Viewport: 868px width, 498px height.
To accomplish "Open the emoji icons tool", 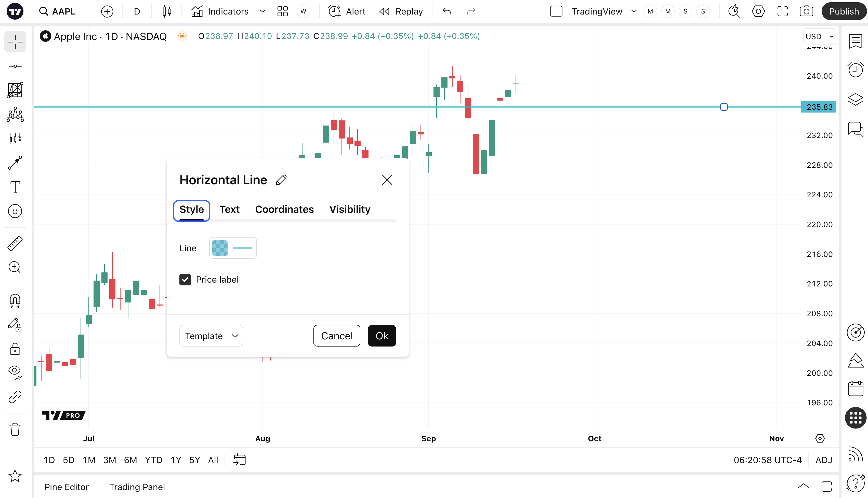I will click(x=15, y=211).
